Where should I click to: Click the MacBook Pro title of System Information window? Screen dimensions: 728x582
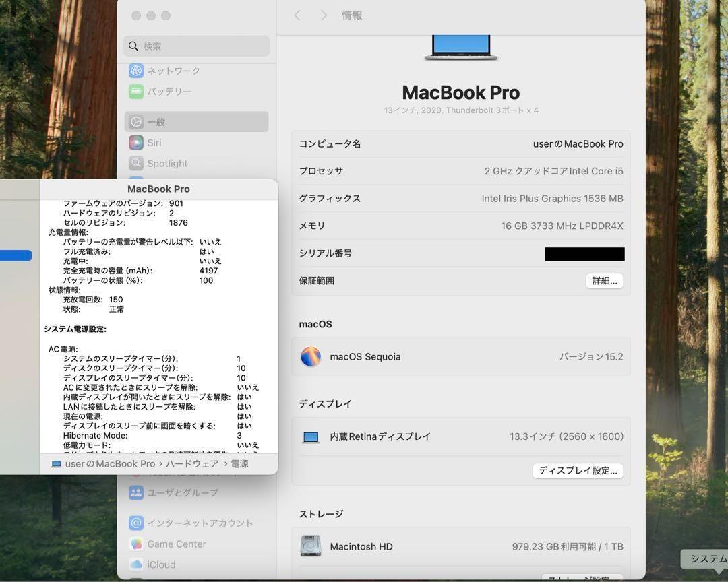point(159,189)
